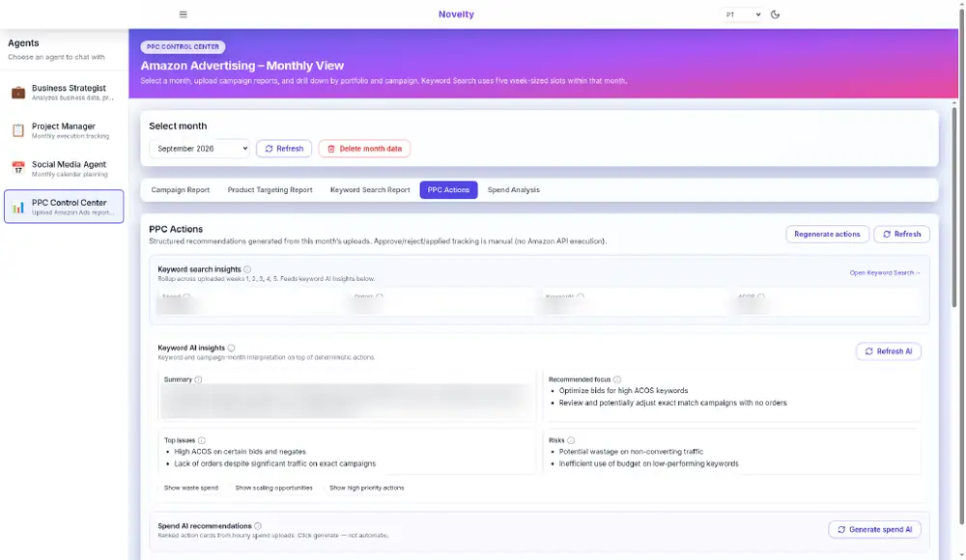Switch to the Product Targeting Report tab
This screenshot has height=560, width=966.
(x=270, y=190)
